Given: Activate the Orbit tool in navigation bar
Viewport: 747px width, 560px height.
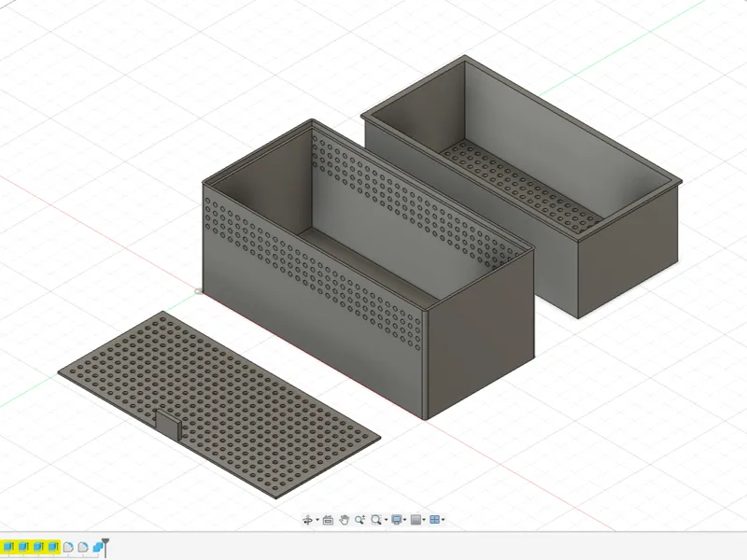Looking at the screenshot, I should (308, 520).
